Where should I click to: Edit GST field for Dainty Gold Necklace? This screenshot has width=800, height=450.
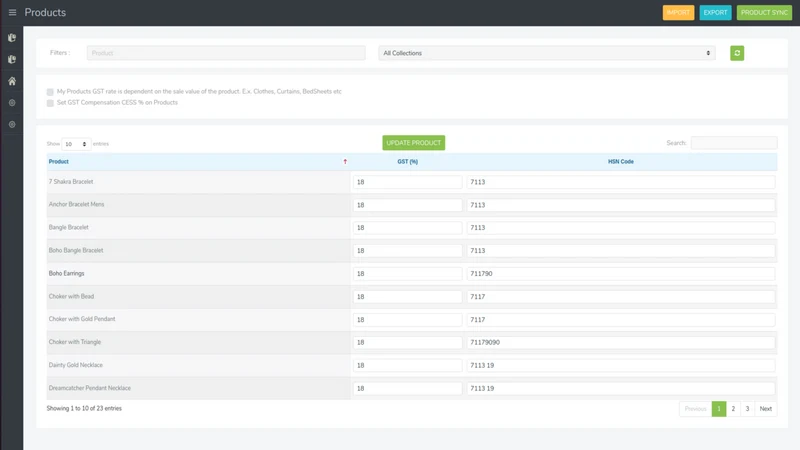pos(407,365)
